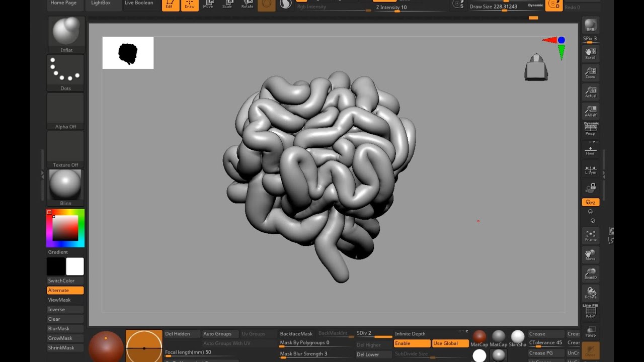
Task: Click the Zoom navigation icon
Action: point(590,72)
